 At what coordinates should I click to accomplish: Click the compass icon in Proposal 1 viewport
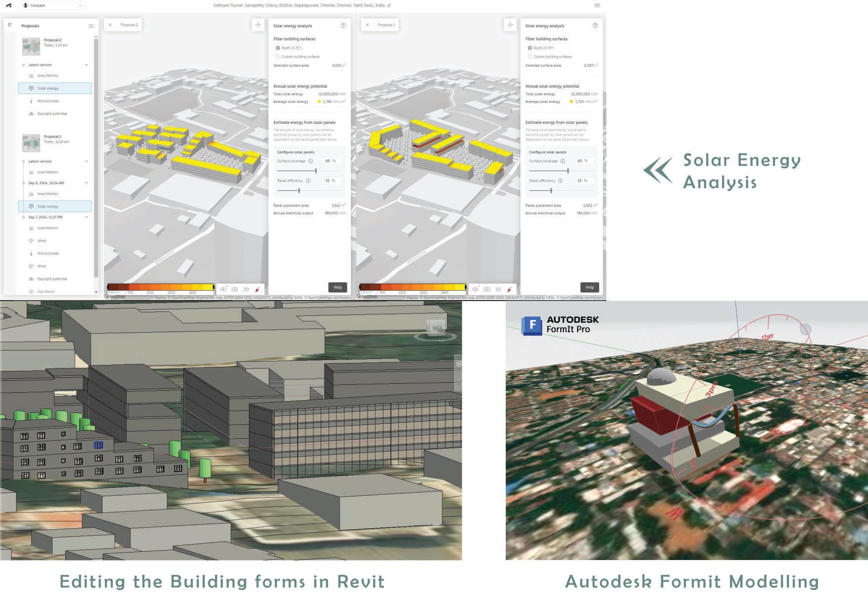[x=509, y=289]
